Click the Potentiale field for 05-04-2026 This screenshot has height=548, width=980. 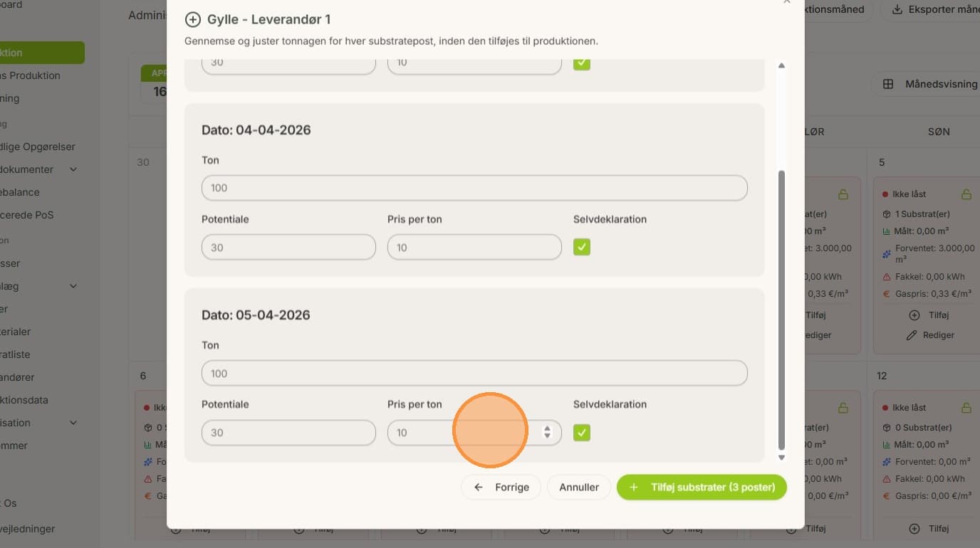pyautogui.click(x=288, y=432)
